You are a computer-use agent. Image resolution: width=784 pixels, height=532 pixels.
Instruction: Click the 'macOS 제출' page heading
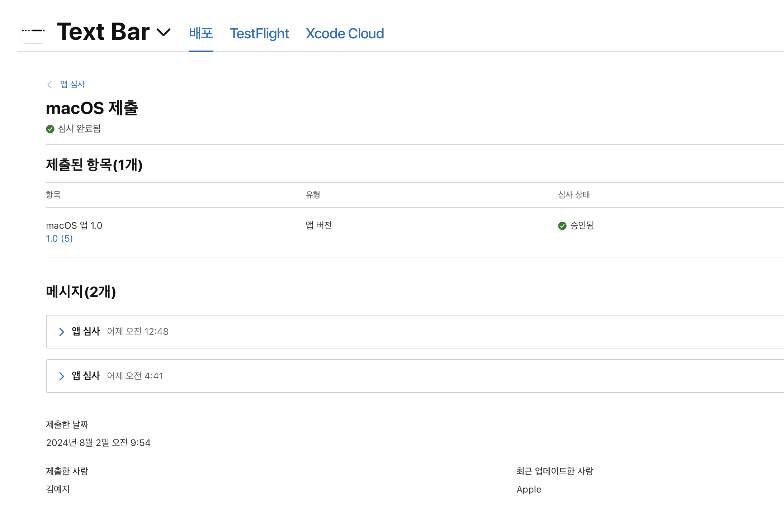(x=92, y=108)
